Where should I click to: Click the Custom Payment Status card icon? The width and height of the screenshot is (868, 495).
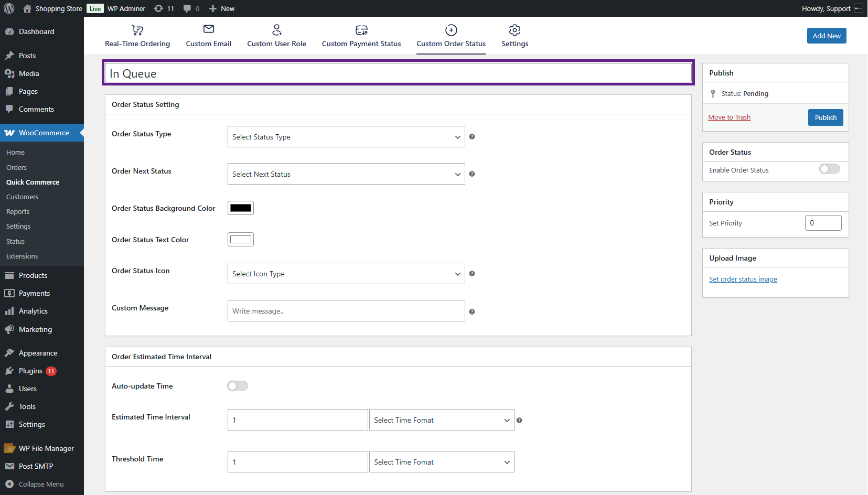tap(361, 30)
